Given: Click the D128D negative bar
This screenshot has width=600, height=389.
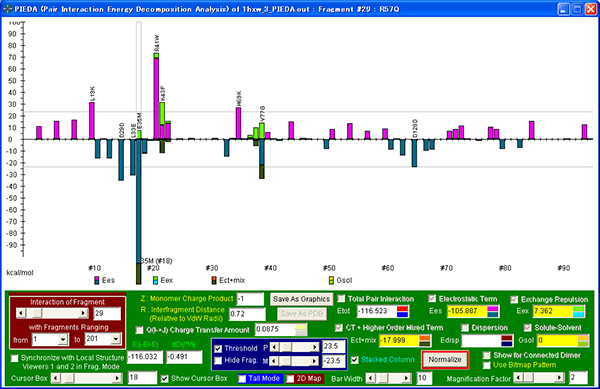Looking at the screenshot, I should pos(414,153).
